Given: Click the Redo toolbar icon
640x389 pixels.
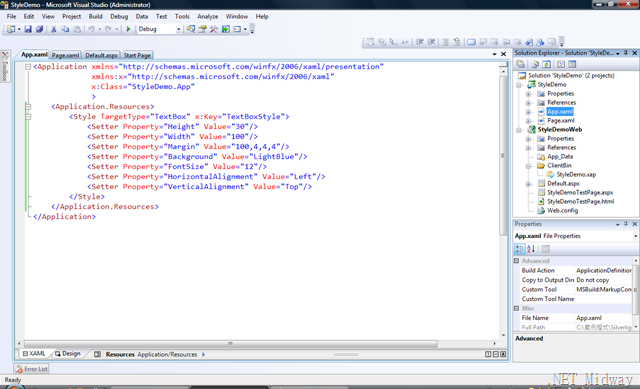Looking at the screenshot, I should tap(108, 29).
